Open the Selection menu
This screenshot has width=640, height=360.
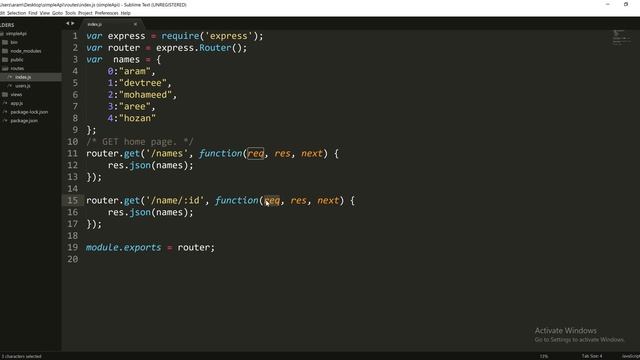point(16,13)
